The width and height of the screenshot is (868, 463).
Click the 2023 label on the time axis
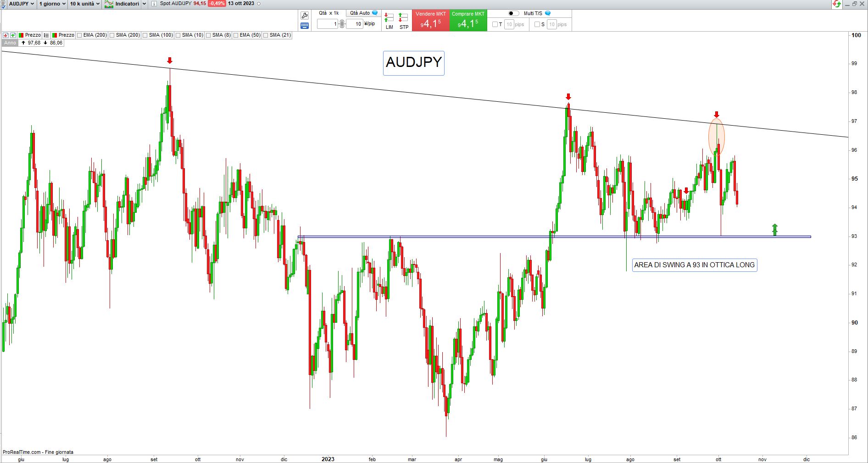(328, 459)
